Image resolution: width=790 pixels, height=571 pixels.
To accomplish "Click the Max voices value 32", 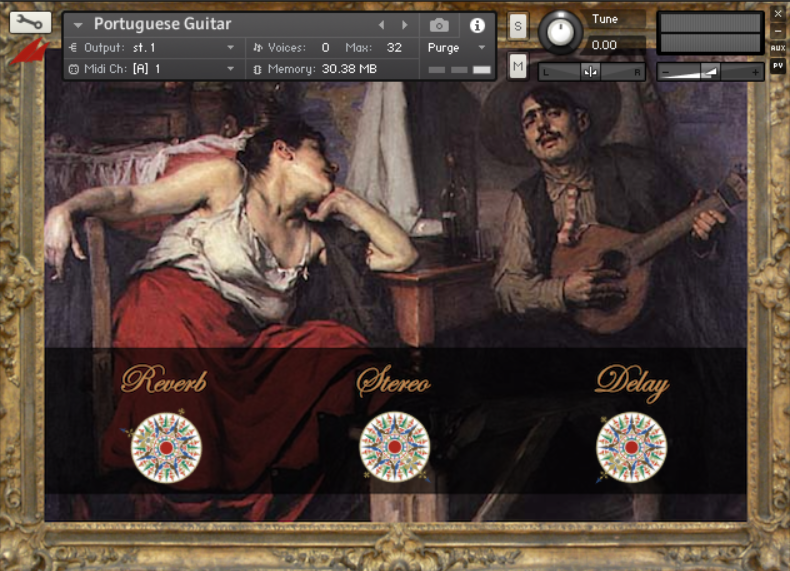I will coord(394,48).
